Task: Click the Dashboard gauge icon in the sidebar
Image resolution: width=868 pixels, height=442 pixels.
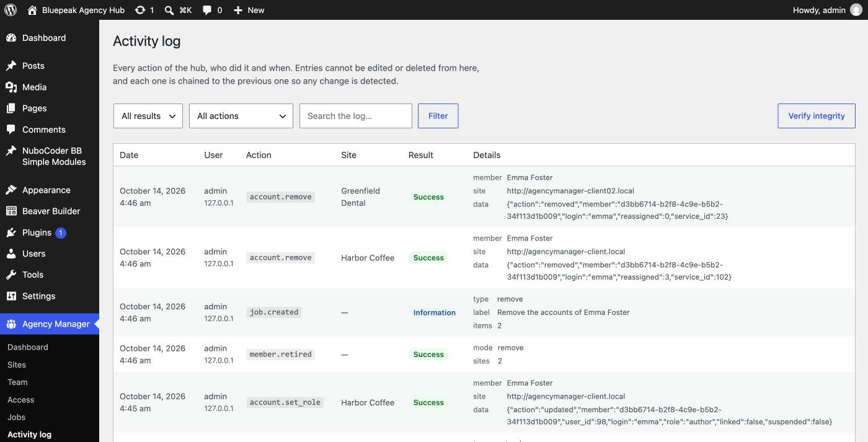Action: (x=11, y=38)
